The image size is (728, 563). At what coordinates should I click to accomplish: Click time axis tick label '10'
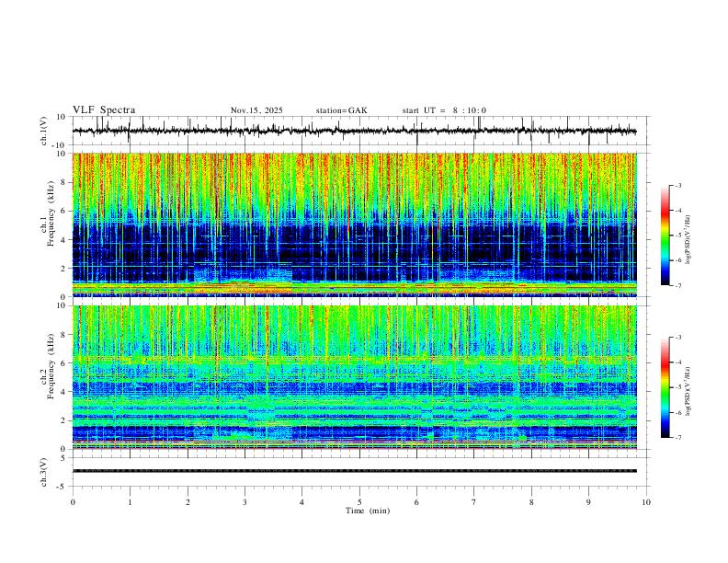[646, 502]
